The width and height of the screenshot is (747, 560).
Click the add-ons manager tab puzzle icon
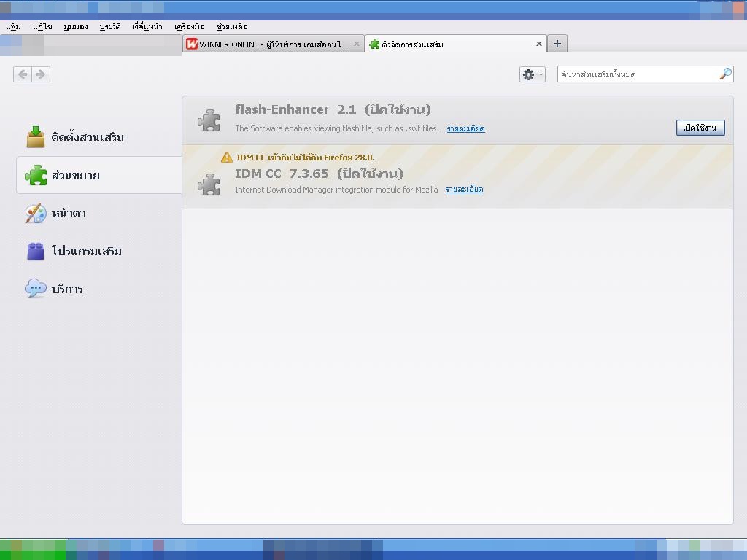[374, 44]
